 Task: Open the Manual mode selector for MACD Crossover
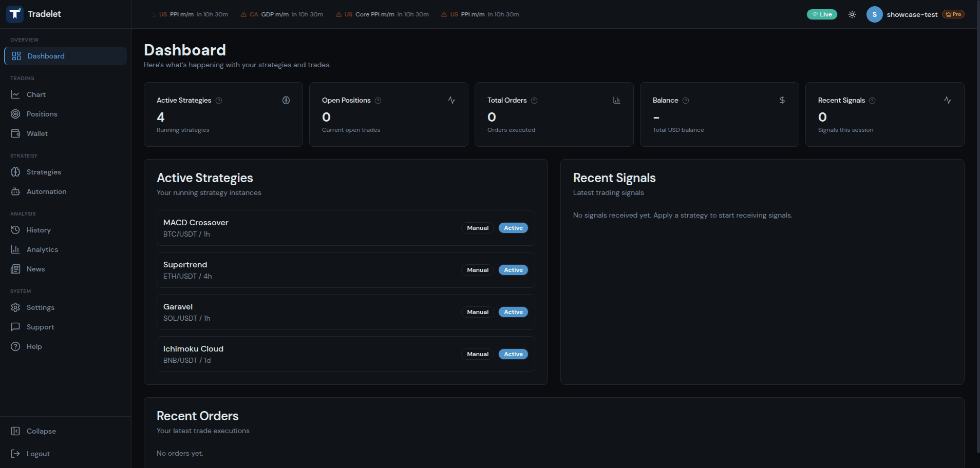(x=477, y=227)
